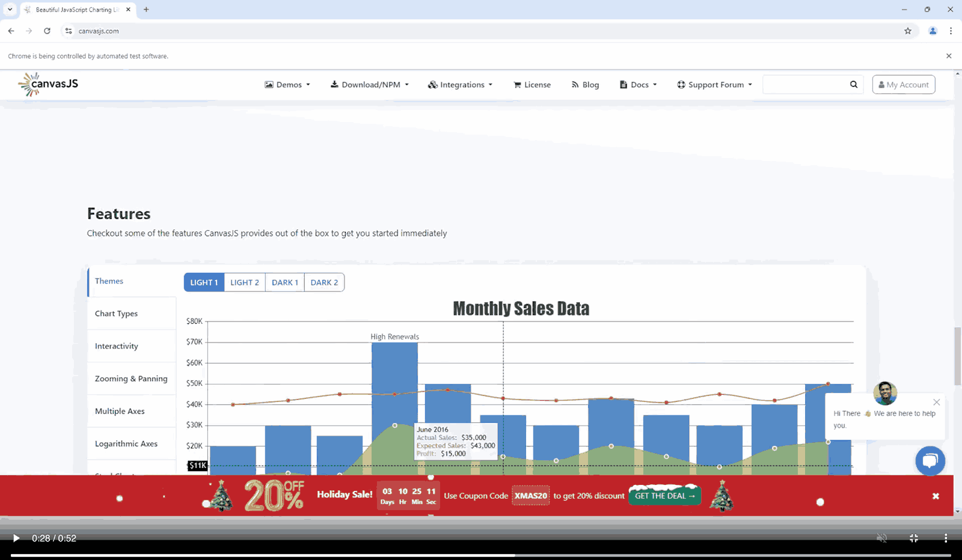Select the Chart Types feature tab

pos(117,314)
